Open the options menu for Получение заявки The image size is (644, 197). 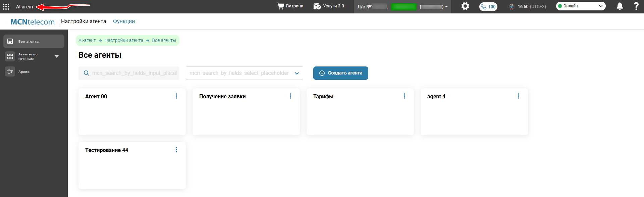coord(290,96)
